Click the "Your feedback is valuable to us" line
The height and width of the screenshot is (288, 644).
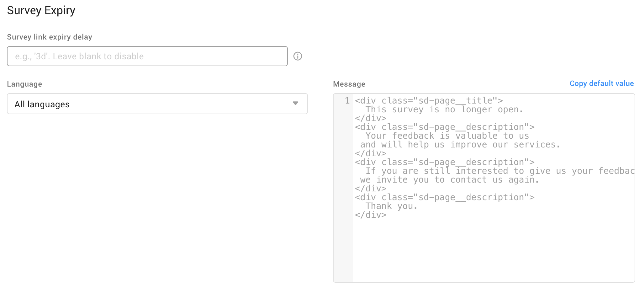(447, 136)
